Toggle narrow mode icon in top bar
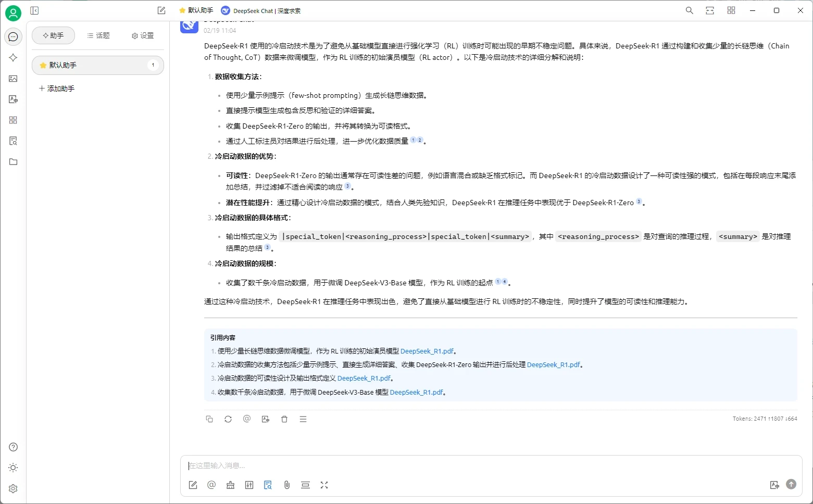 click(710, 10)
